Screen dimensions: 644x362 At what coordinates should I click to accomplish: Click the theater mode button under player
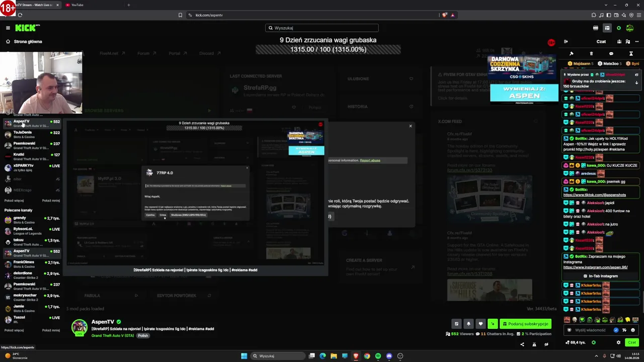[456, 324]
